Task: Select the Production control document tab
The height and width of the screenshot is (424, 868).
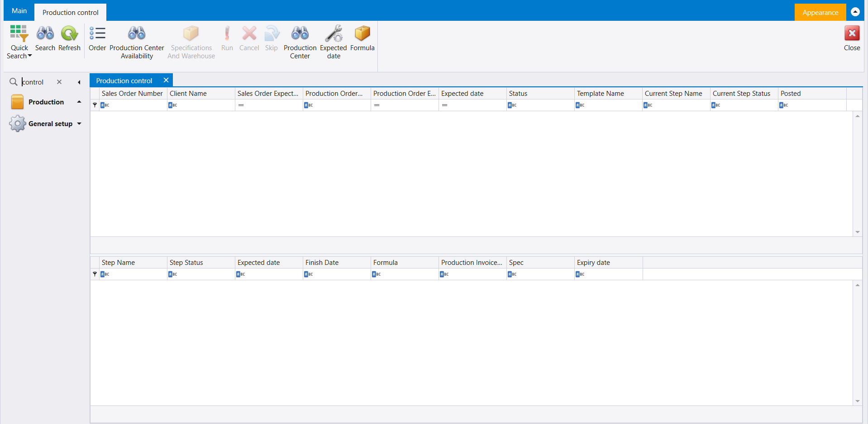Action: click(x=124, y=80)
